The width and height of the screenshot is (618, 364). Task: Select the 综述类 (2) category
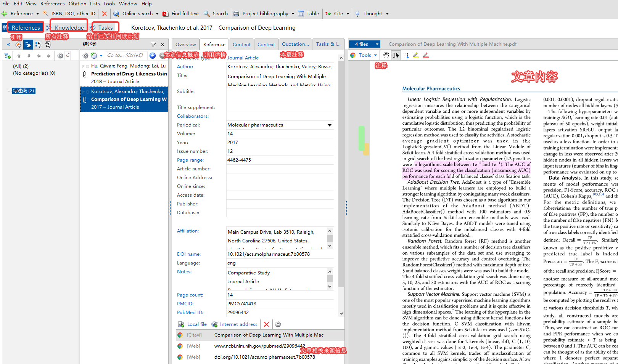pos(24,91)
